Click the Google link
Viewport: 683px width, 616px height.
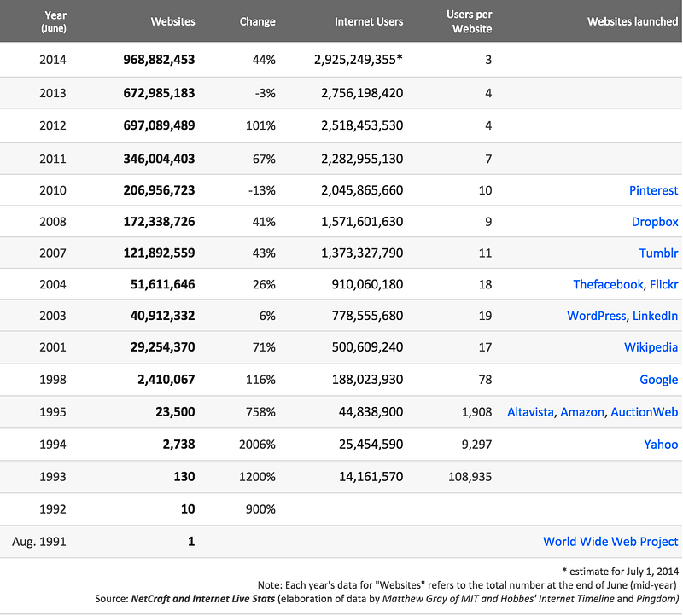coord(658,380)
